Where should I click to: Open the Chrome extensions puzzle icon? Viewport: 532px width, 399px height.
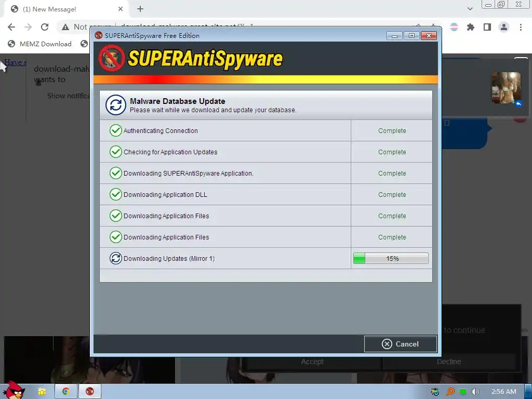point(471,27)
